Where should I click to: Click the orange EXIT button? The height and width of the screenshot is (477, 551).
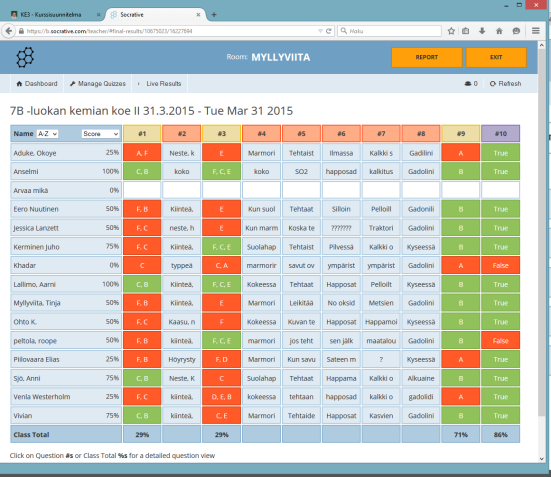coord(496,57)
